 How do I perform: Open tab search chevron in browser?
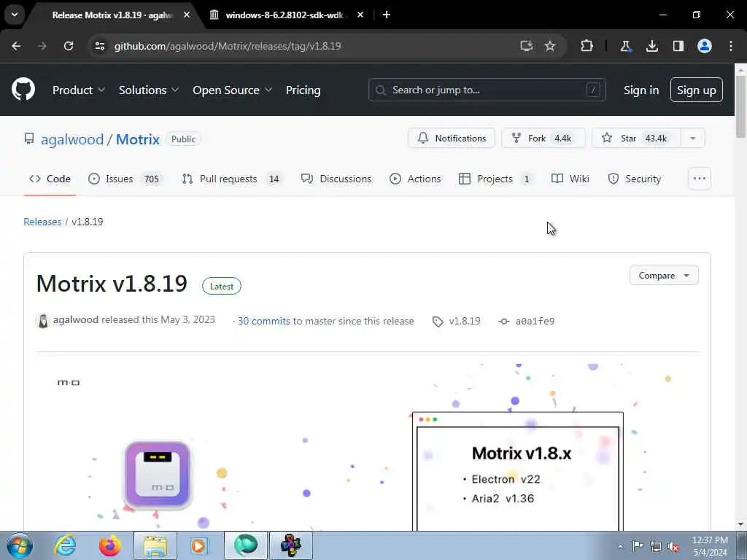pyautogui.click(x=15, y=15)
